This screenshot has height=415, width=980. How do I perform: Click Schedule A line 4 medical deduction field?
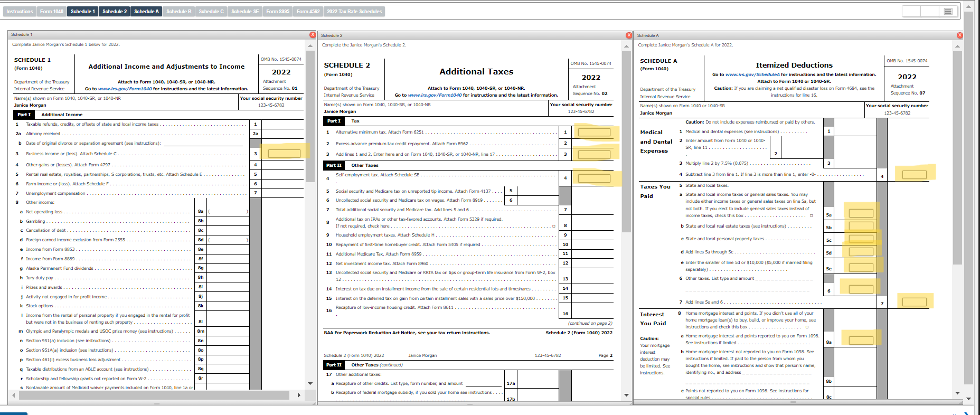coord(915,175)
